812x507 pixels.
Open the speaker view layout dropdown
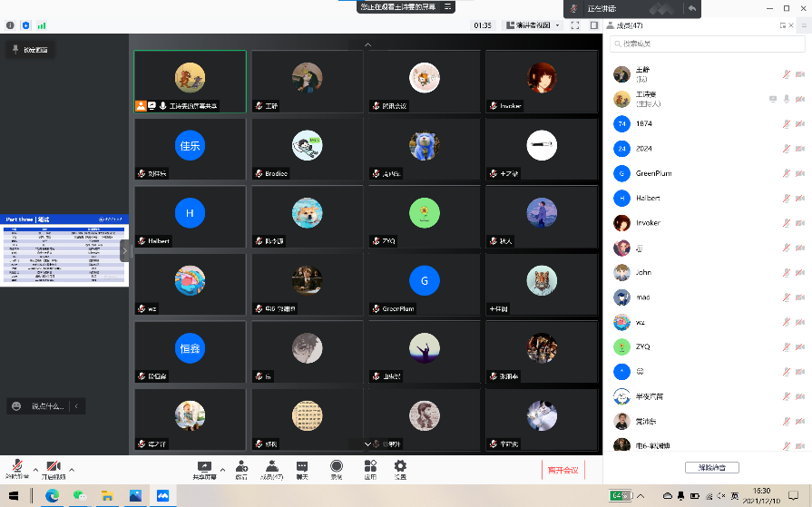click(x=533, y=25)
